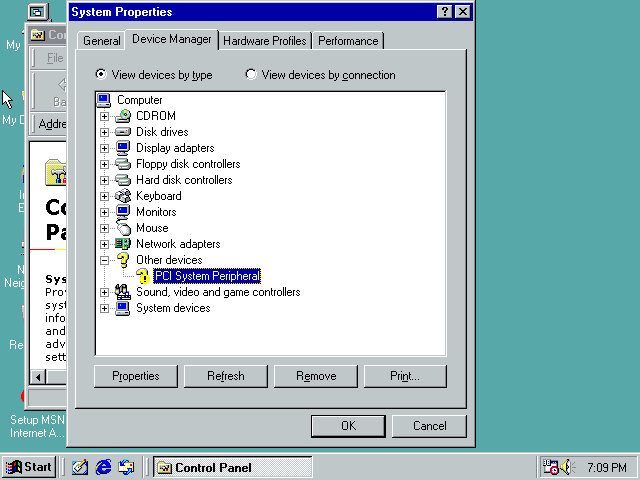Open the Windows Start menu
640x480 pixels.
(29, 467)
